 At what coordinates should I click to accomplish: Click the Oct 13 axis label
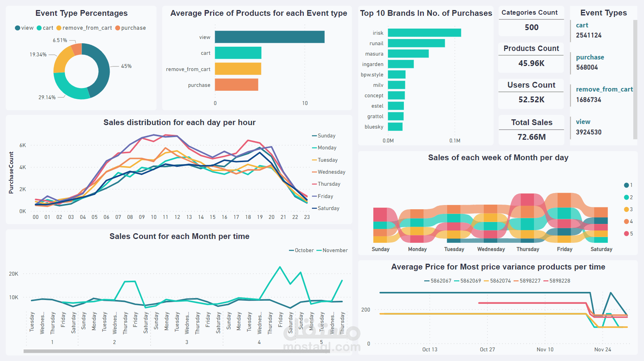pos(430,349)
